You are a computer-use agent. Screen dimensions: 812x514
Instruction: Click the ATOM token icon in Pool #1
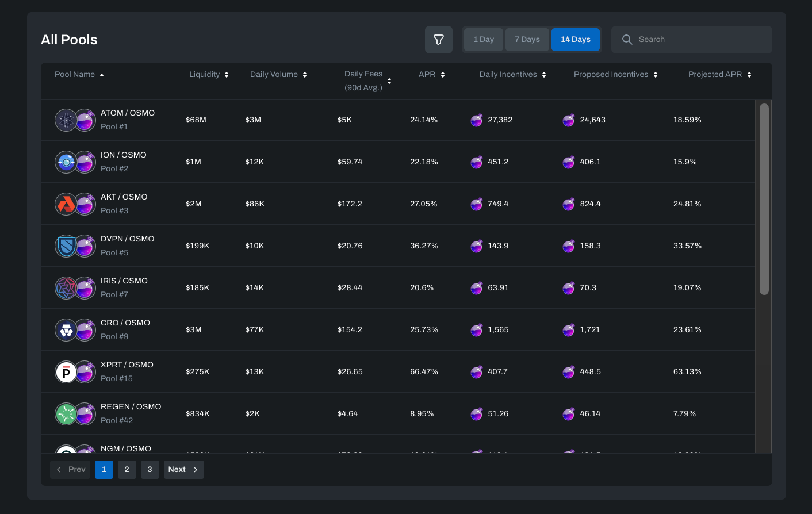click(66, 120)
